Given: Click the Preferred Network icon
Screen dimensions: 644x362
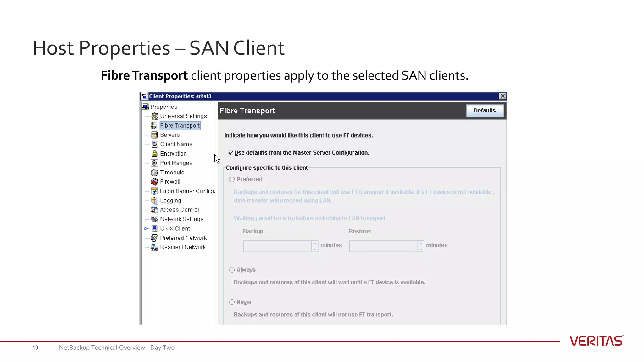Looking at the screenshot, I should click(154, 238).
